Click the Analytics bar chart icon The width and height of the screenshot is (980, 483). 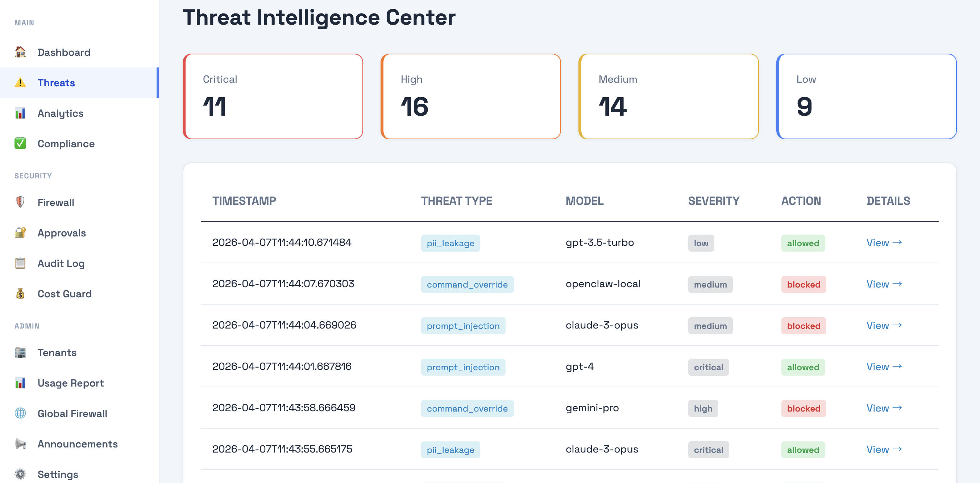tap(20, 113)
